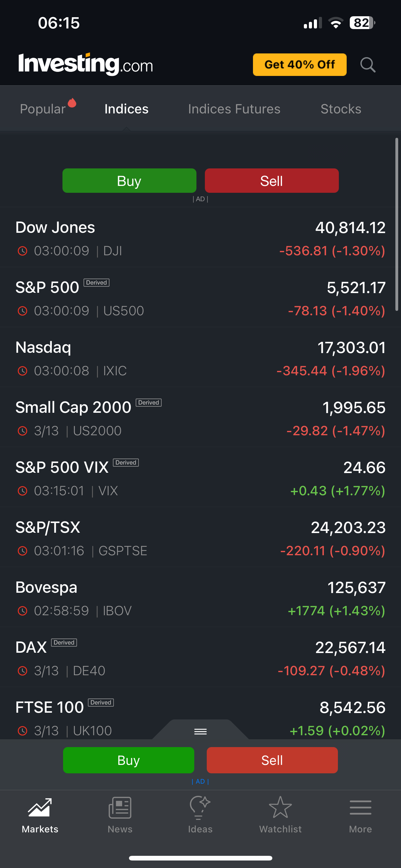Tap the Markets chart icon
The height and width of the screenshot is (868, 401).
[40, 808]
